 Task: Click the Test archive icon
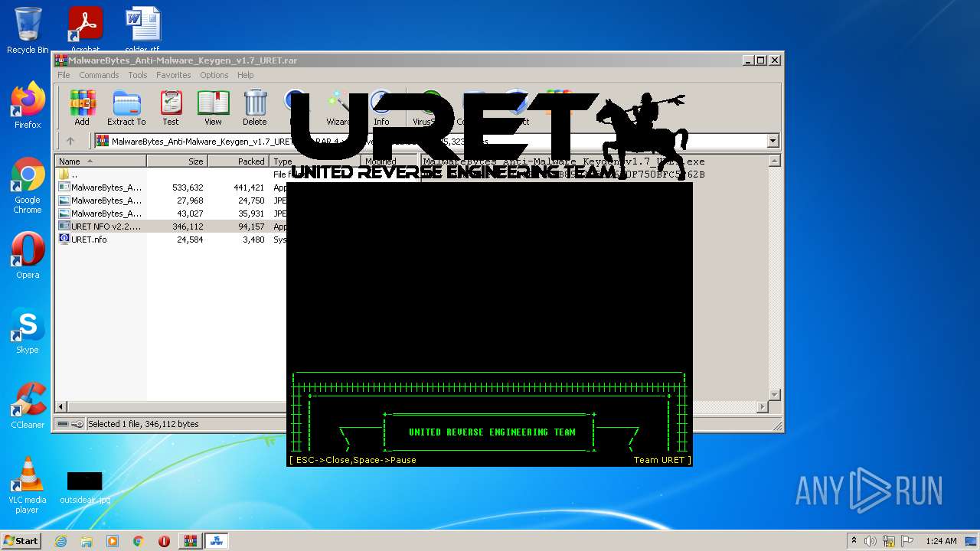click(x=171, y=108)
